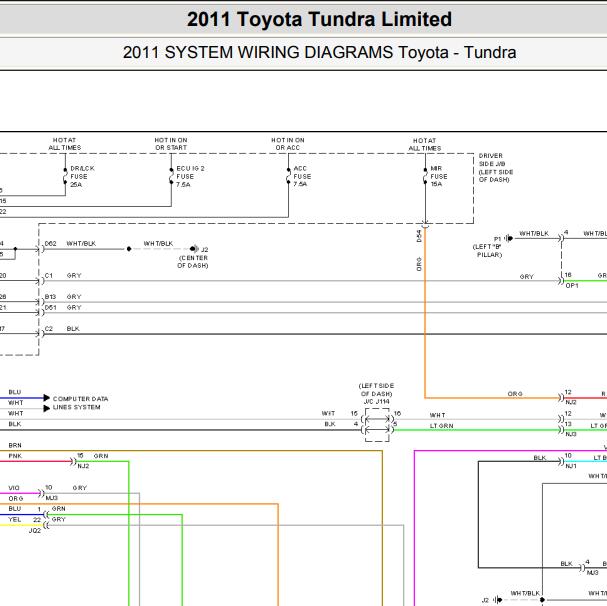Select the "B13" connector pin label
This screenshot has height=606, width=607.
tap(50, 297)
